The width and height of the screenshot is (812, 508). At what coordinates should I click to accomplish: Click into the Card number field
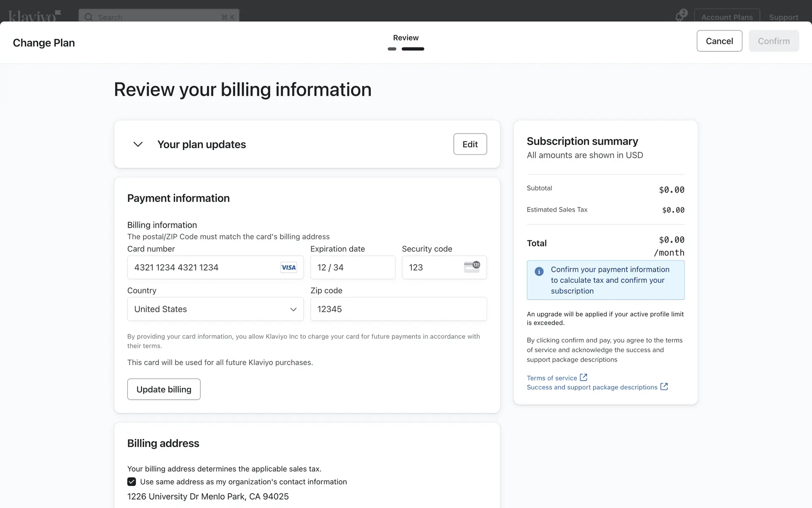(203, 268)
